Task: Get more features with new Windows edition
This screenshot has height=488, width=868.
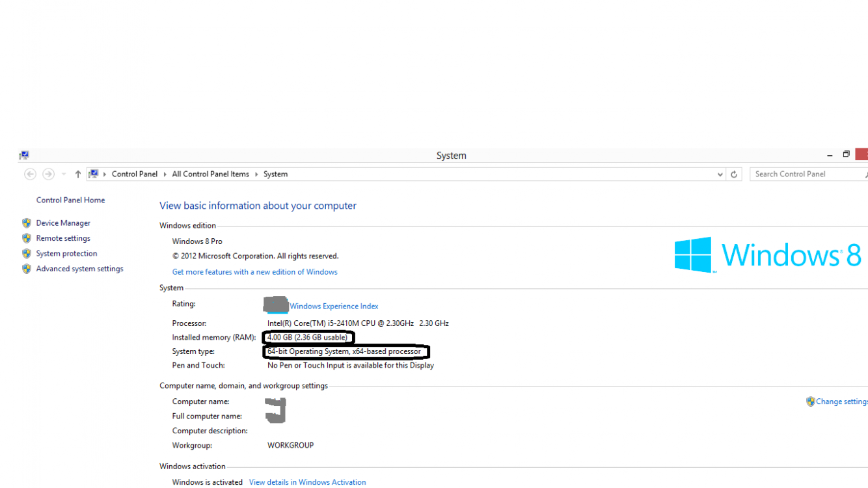Action: (254, 272)
